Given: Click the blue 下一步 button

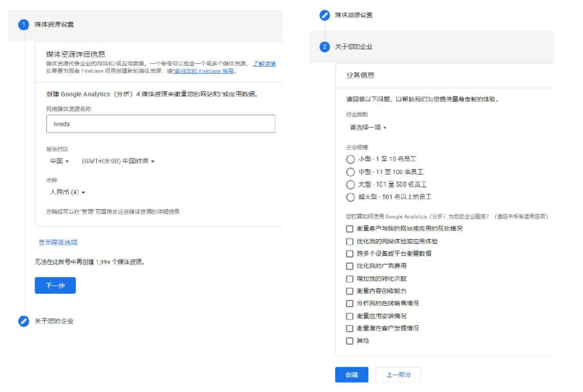Looking at the screenshot, I should (x=55, y=285).
